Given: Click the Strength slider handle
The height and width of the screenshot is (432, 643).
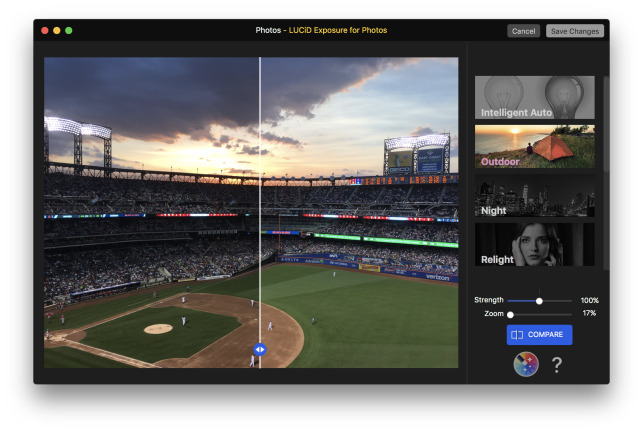Looking at the screenshot, I should coord(539,300).
